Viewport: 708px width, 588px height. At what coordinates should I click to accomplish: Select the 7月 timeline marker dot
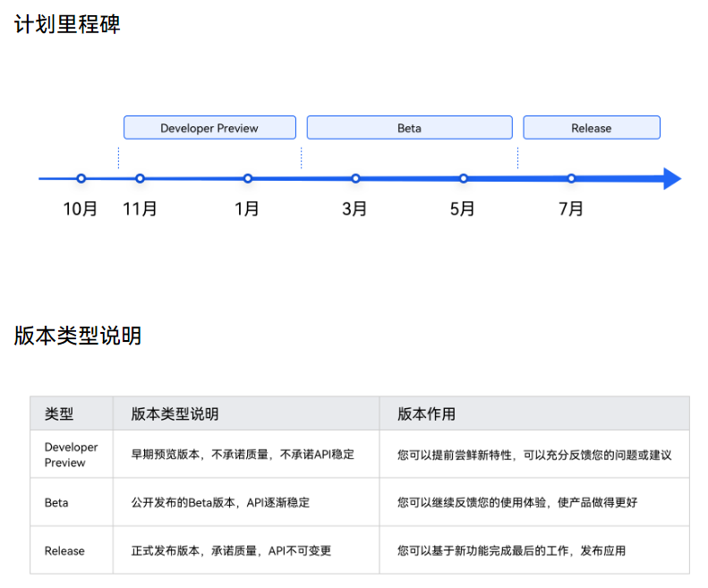[x=571, y=179]
